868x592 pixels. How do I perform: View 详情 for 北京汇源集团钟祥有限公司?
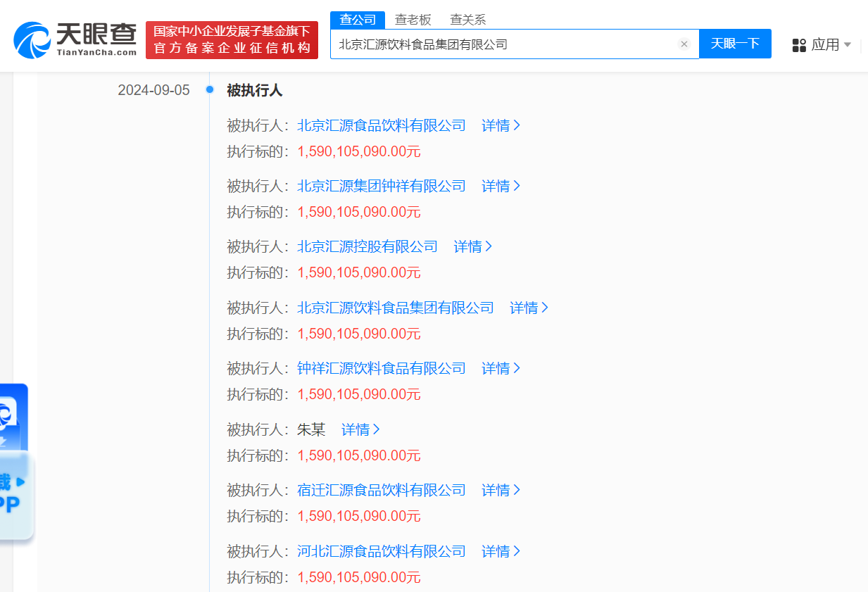point(501,187)
